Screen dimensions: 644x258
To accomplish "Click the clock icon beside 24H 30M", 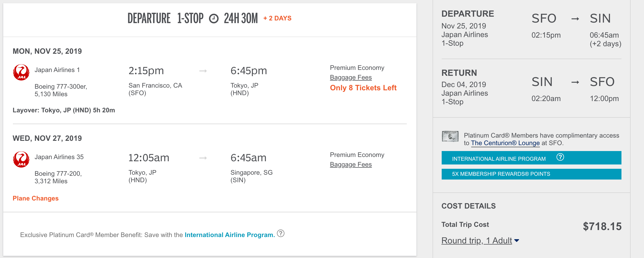I will click(x=214, y=19).
